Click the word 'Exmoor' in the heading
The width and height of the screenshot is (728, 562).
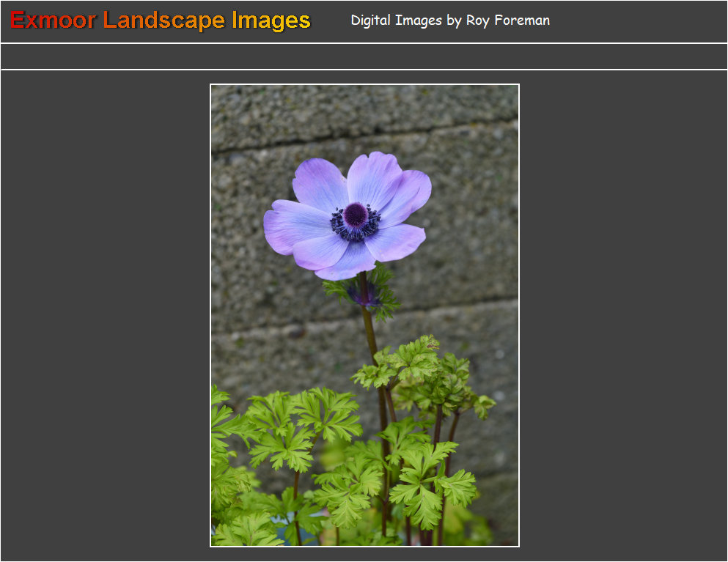tap(53, 21)
